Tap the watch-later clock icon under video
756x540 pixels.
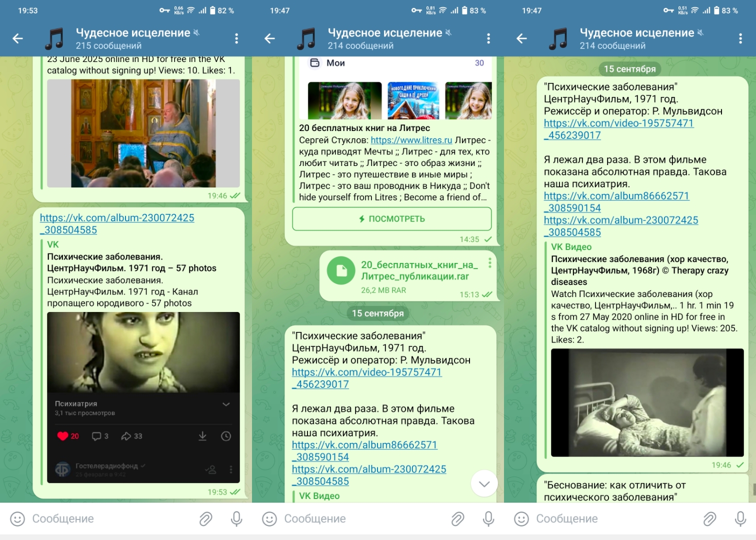pyautogui.click(x=226, y=436)
